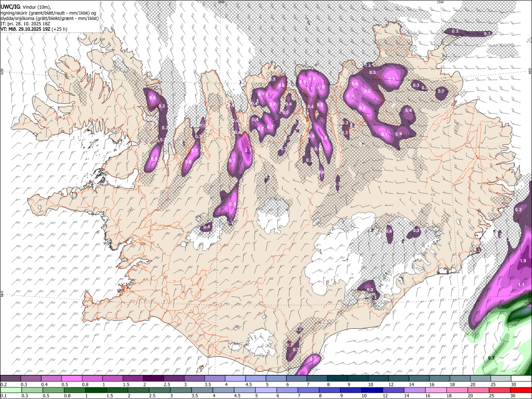Click the '0.1' label under the rain legend
The width and height of the screenshot is (532, 399).
tap(3, 396)
